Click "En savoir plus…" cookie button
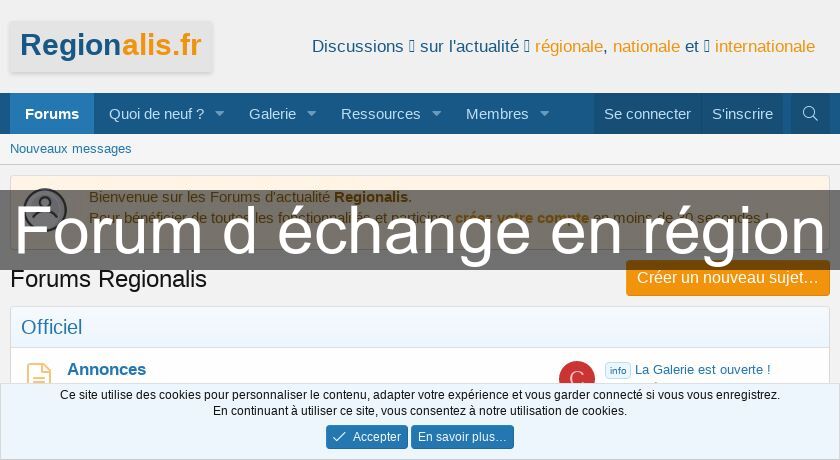Screen dimensions: 840x460 pyautogui.click(x=462, y=437)
